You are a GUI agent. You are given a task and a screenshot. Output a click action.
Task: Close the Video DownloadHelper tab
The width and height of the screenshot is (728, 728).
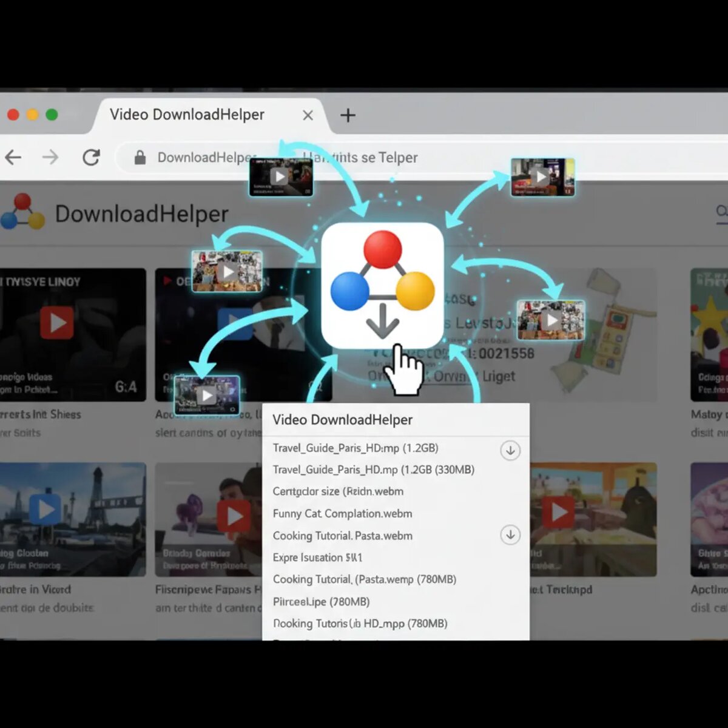point(308,115)
